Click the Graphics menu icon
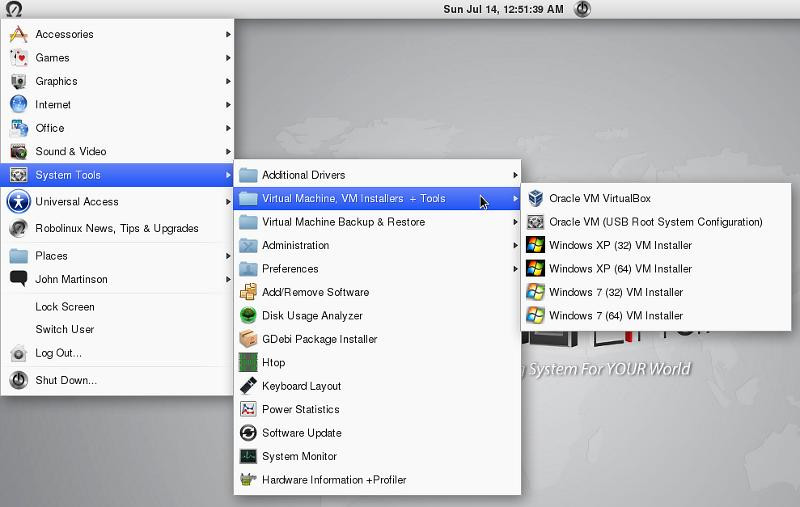 (18, 81)
